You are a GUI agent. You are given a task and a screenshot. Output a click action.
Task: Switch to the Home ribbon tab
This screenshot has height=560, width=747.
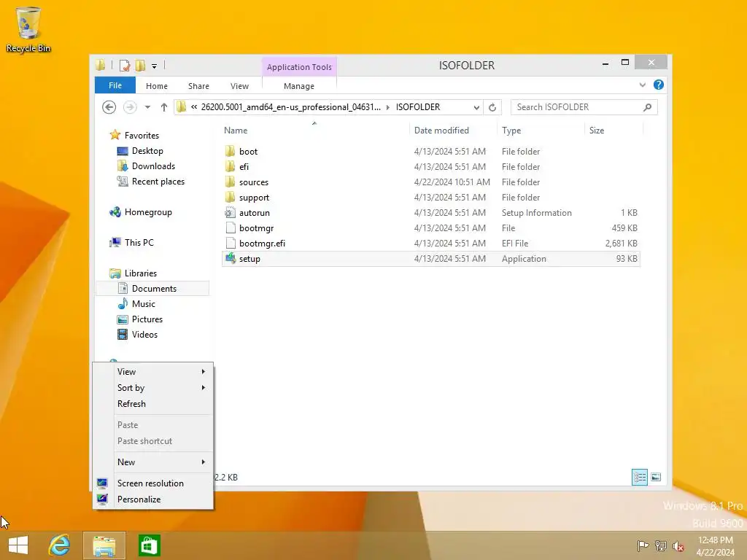[x=157, y=86]
